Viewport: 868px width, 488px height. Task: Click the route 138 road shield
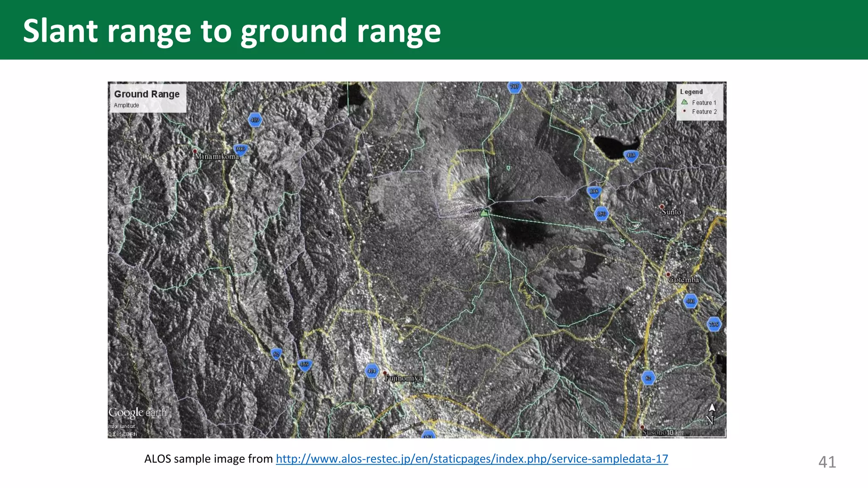click(x=594, y=191)
